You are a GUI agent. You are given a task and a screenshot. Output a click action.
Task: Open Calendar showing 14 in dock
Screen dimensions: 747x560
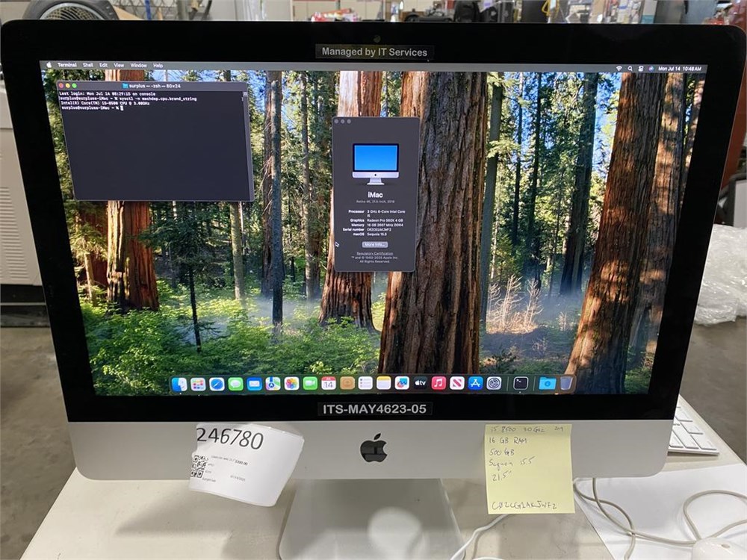click(329, 384)
